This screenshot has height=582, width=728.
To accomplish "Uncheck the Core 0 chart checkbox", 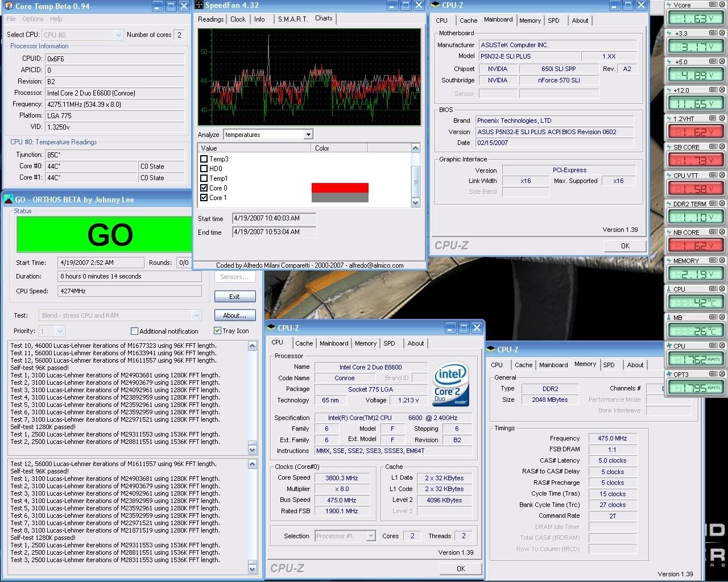I will tap(204, 188).
